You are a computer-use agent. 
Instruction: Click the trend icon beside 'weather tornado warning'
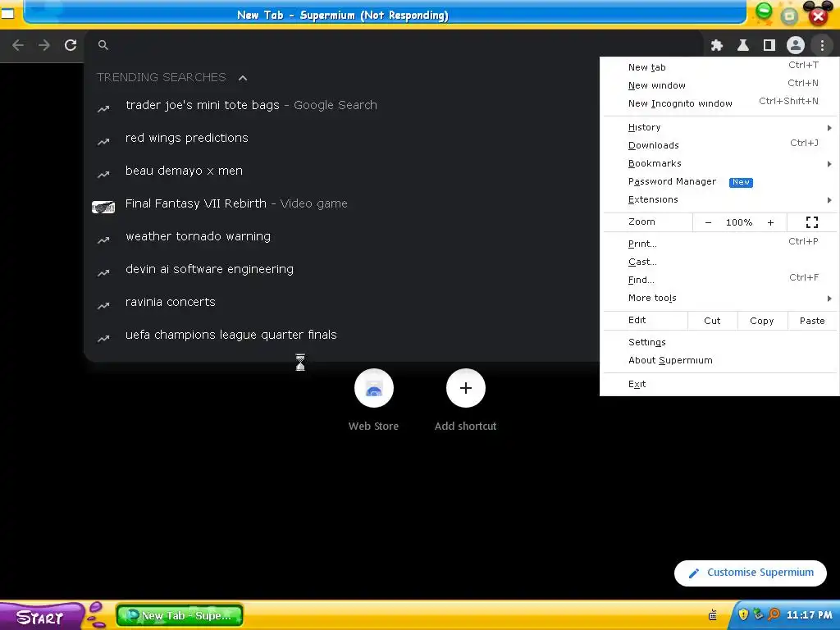103,240
